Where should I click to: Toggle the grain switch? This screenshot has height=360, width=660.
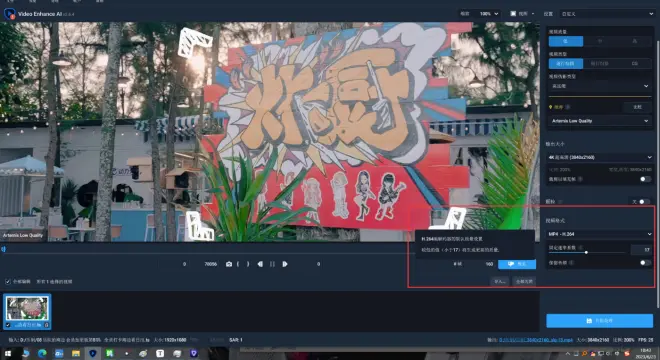tap(644, 202)
